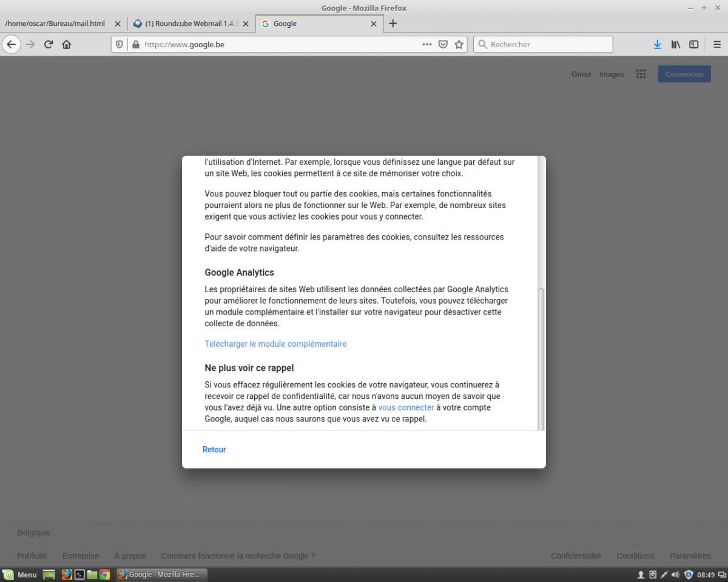Bookmark this page with the star
This screenshot has width=728, height=582.
tap(459, 44)
